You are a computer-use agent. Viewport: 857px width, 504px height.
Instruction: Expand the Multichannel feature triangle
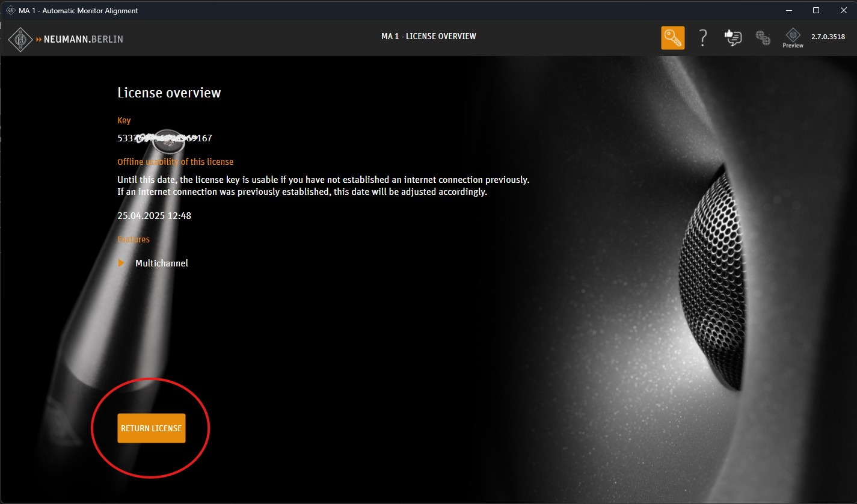(x=121, y=263)
